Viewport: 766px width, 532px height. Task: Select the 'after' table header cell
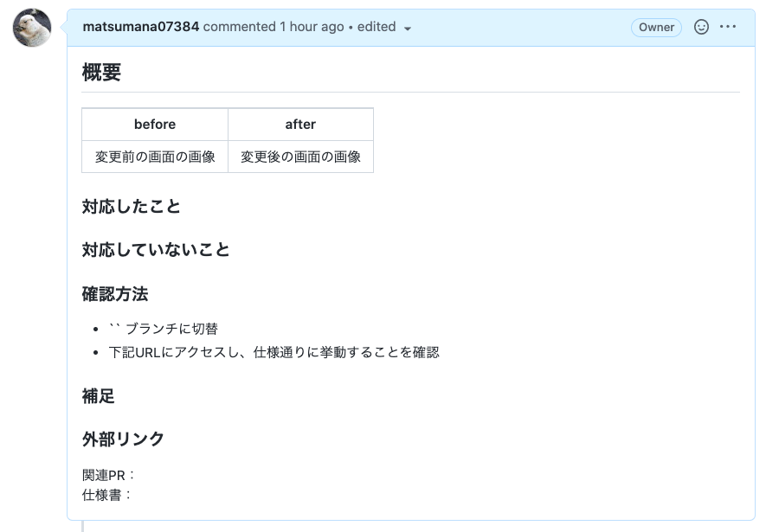tap(299, 124)
